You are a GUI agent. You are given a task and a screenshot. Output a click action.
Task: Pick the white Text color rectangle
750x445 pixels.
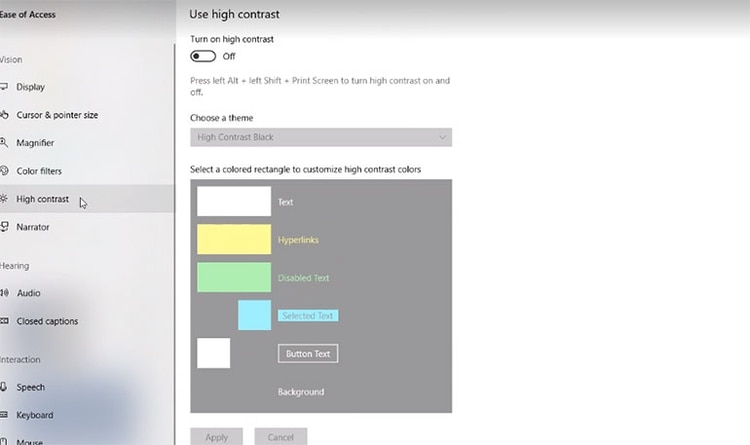pyautogui.click(x=233, y=201)
